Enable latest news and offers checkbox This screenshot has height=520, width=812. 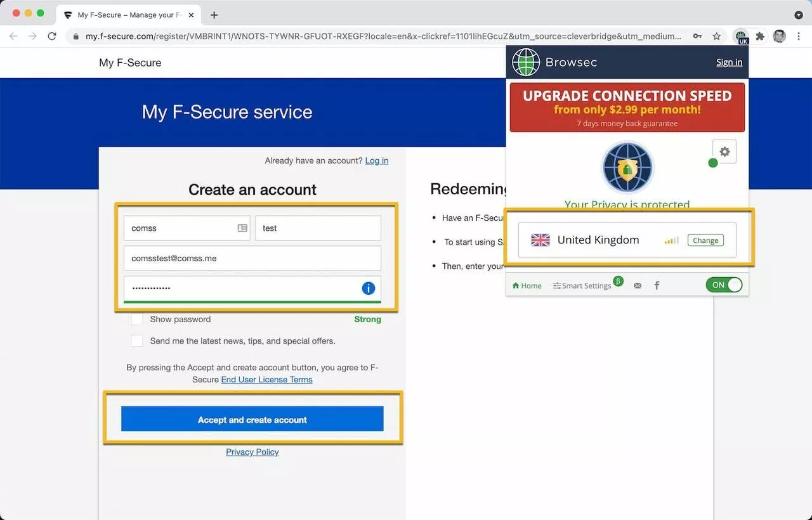137,341
